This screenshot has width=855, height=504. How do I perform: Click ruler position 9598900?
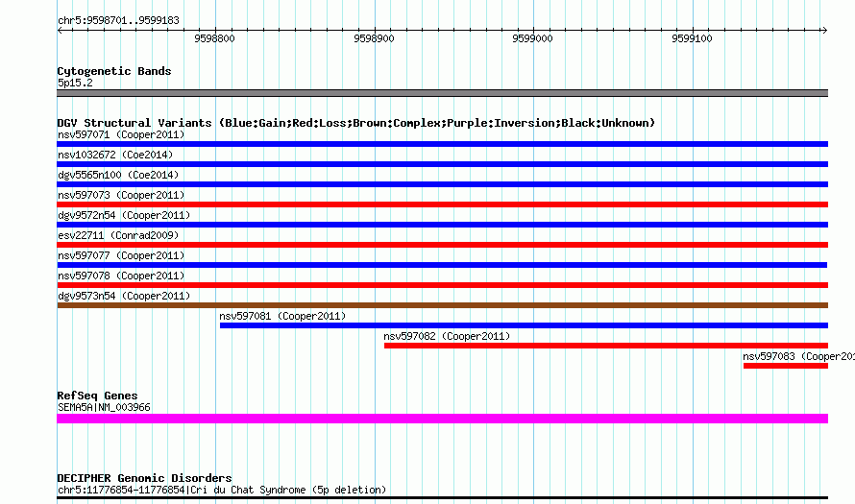coord(374,38)
